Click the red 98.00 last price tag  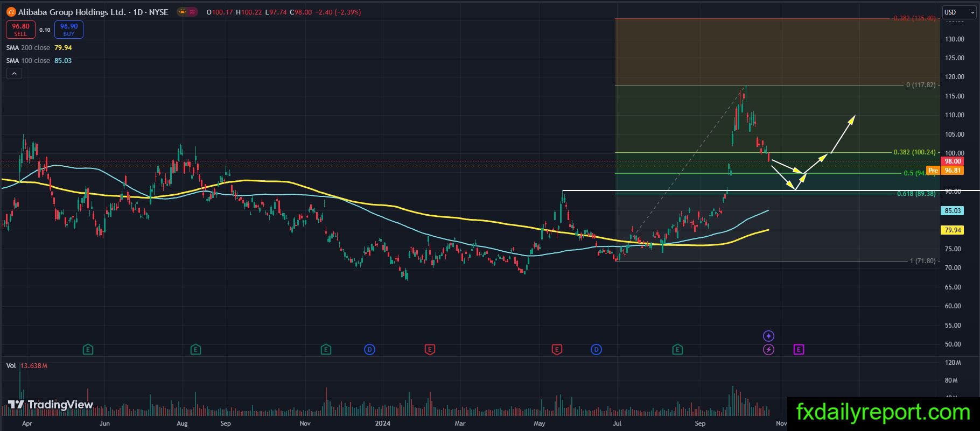pyautogui.click(x=953, y=161)
